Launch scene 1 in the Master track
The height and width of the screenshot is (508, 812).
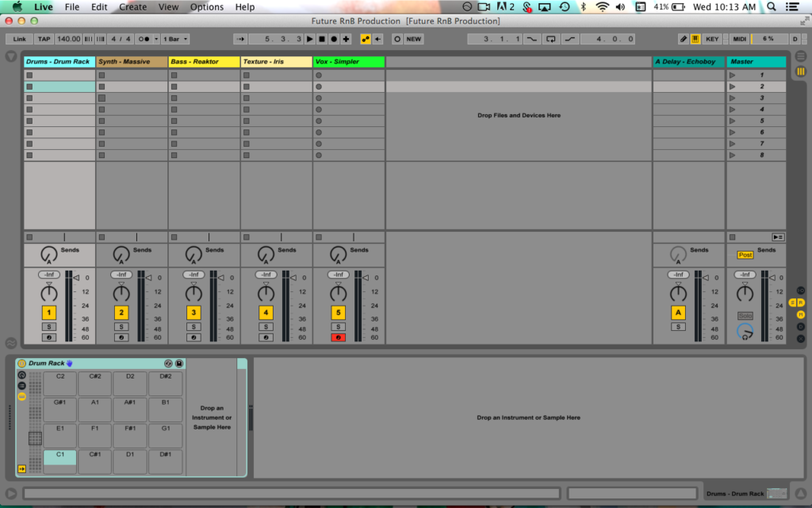(x=732, y=75)
